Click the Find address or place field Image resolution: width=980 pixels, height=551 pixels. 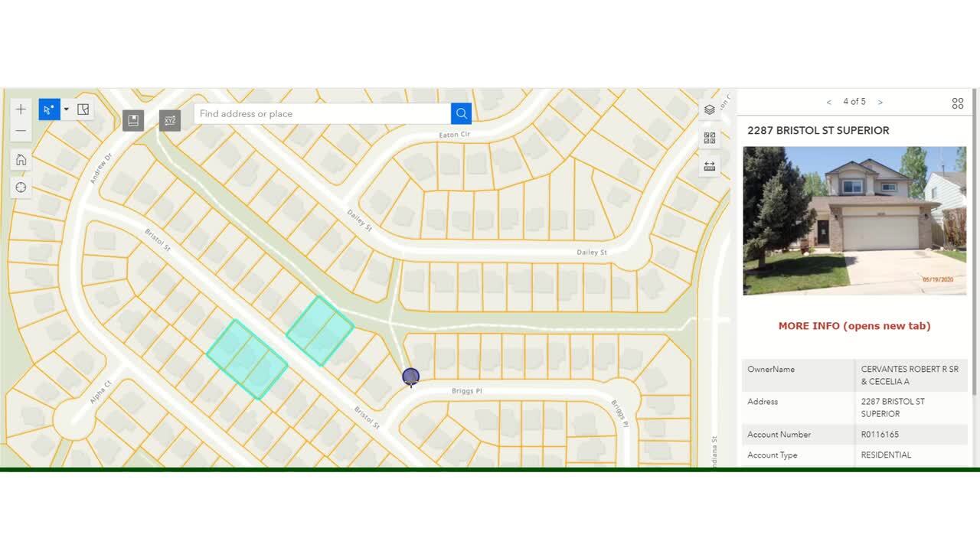pyautogui.click(x=322, y=113)
